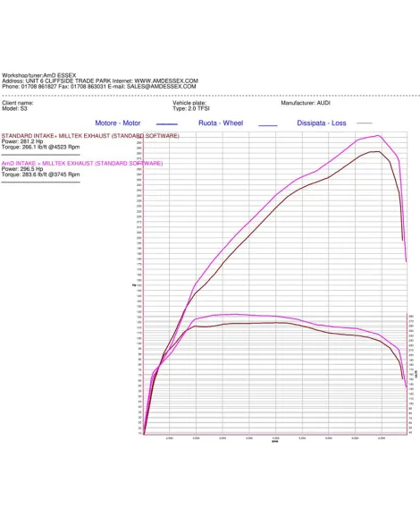This screenshot has height=526, width=420.
Task: Click the 'Type: 2.0 TFSI' text
Action: [191, 108]
